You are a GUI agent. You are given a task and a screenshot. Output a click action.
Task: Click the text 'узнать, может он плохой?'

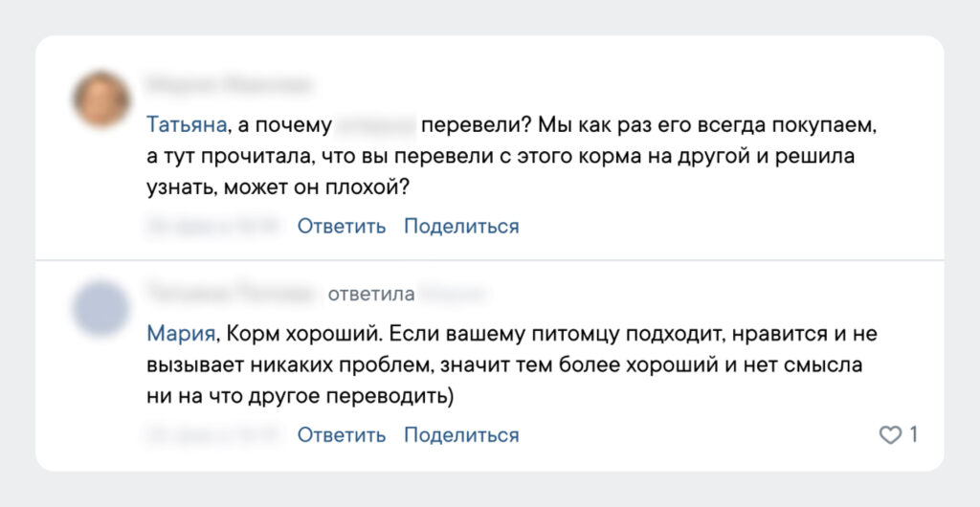[x=278, y=186]
